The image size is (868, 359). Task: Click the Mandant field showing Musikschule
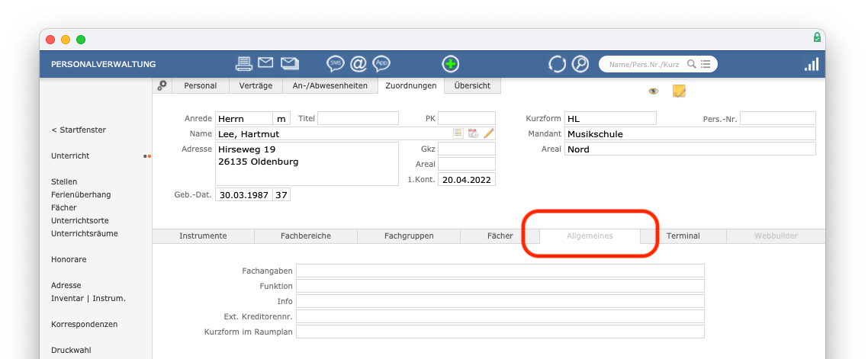(x=690, y=133)
